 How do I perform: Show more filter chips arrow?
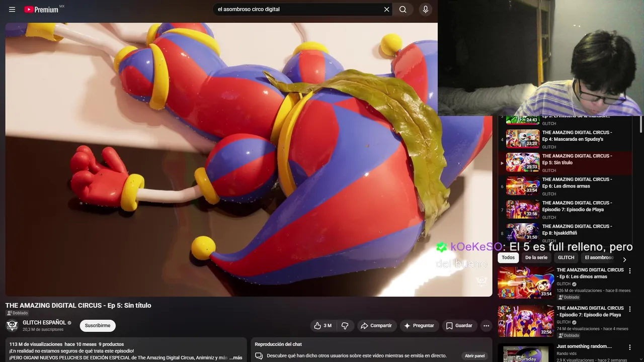point(624,259)
